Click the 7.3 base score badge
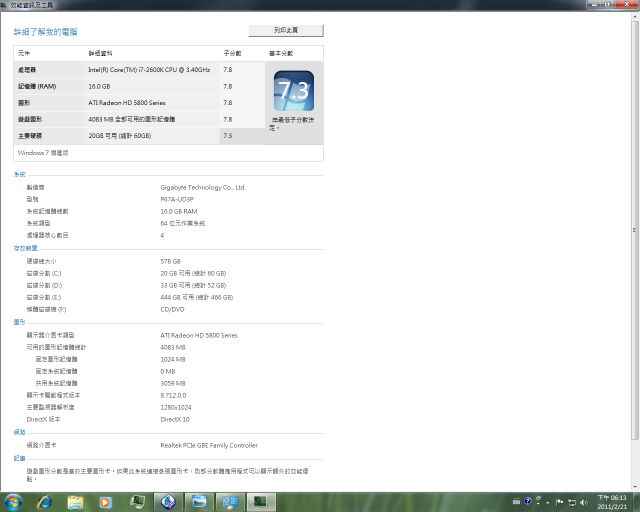 [294, 91]
